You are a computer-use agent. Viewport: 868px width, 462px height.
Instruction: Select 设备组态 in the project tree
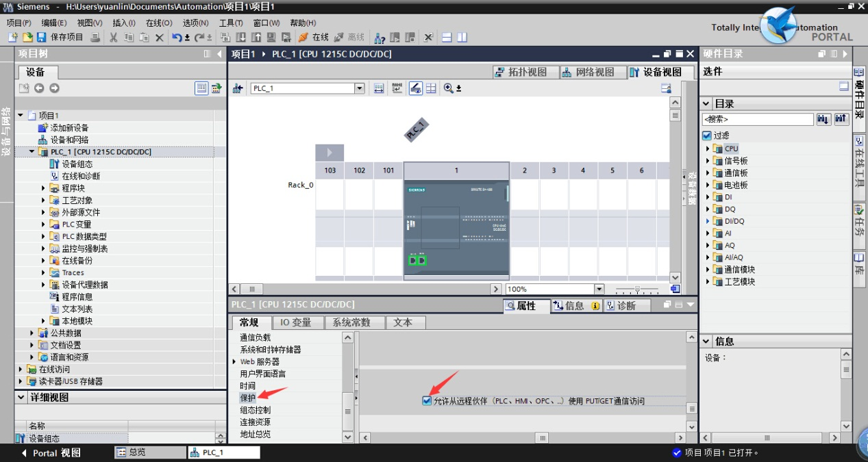pos(77,164)
